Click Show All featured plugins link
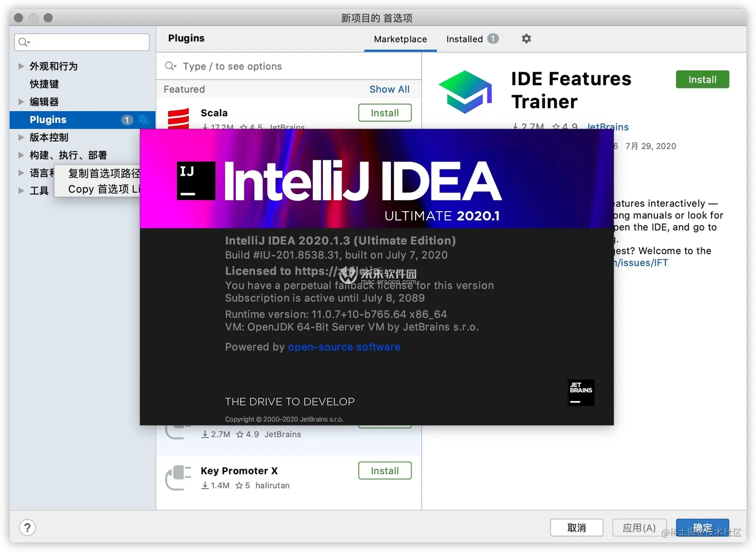756x552 pixels. (x=389, y=89)
